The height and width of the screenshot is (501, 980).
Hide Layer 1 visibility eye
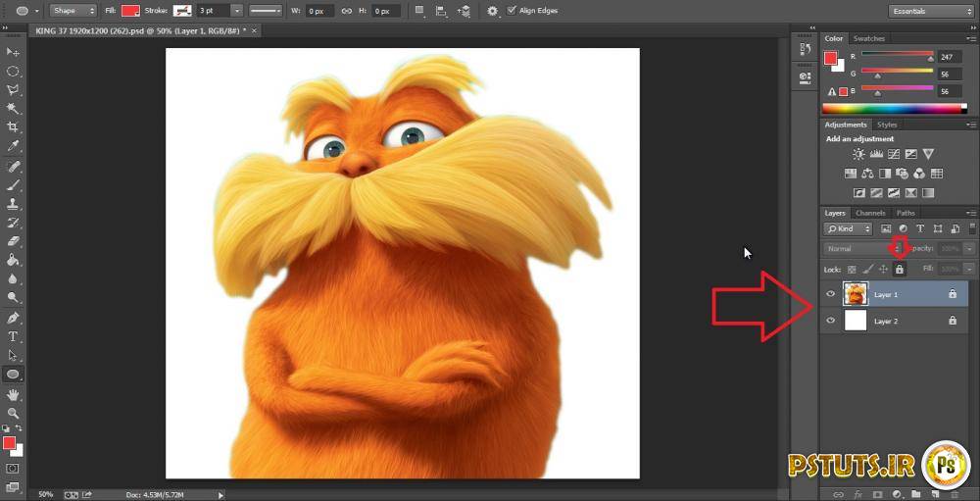830,293
